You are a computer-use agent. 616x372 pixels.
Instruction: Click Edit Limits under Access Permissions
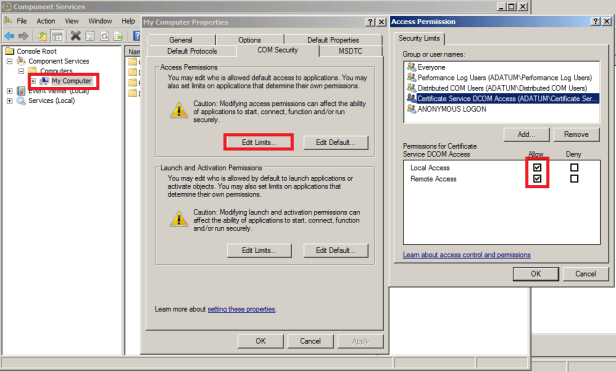point(259,142)
